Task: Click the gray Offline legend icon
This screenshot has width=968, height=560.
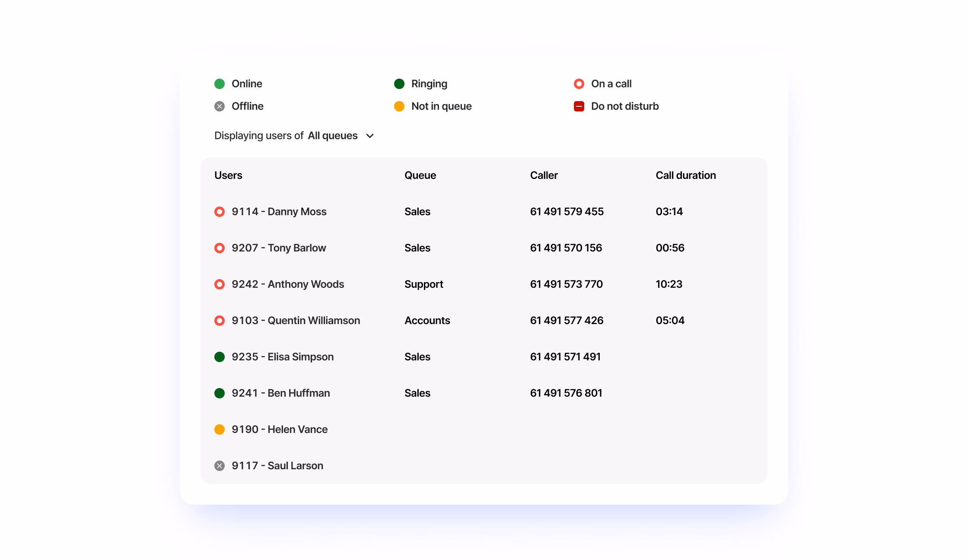Action: 220,106
